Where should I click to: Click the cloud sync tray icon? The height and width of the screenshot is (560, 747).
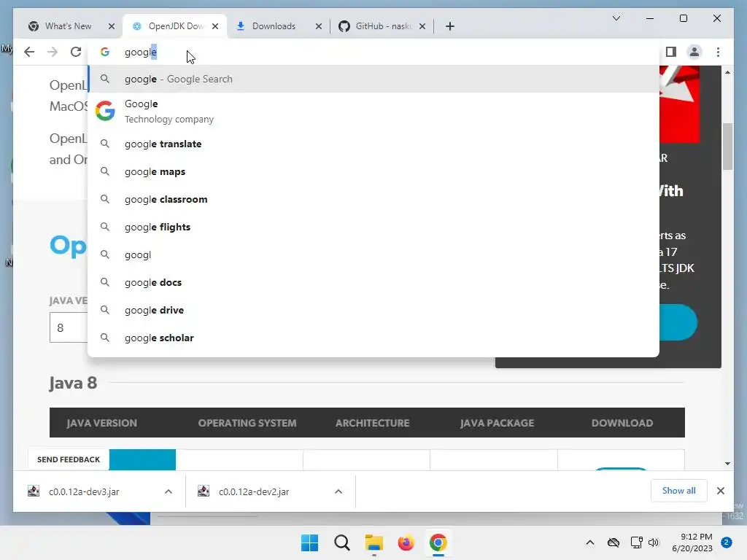click(614, 542)
